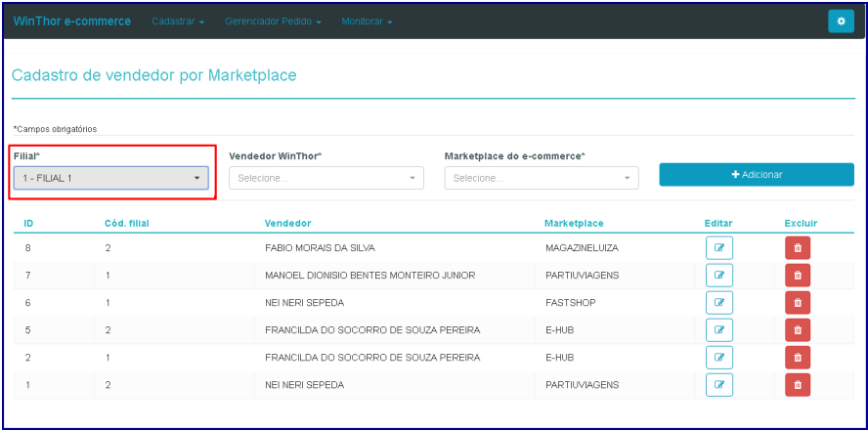Click the Adicionar button

point(757,174)
